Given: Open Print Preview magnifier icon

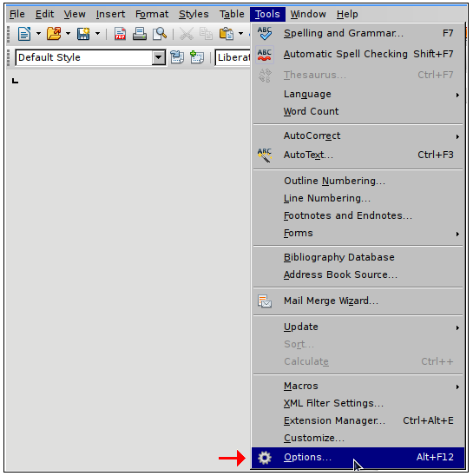Looking at the screenshot, I should tap(160, 34).
